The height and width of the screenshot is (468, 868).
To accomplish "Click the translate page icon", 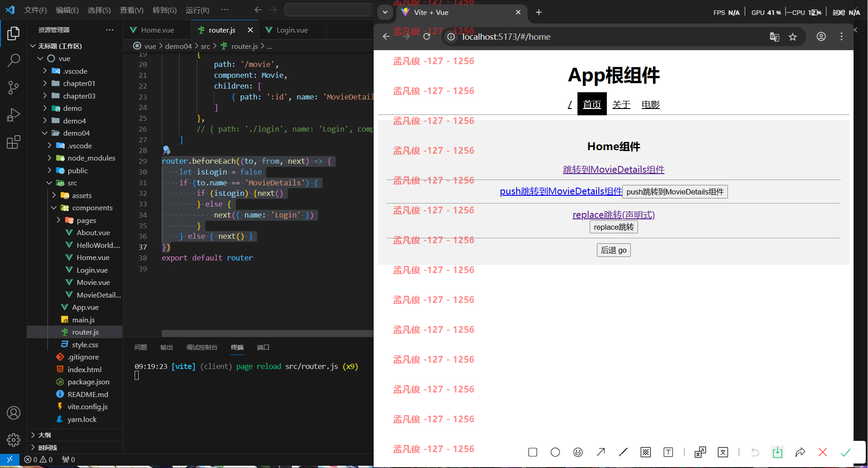I will pyautogui.click(x=774, y=37).
